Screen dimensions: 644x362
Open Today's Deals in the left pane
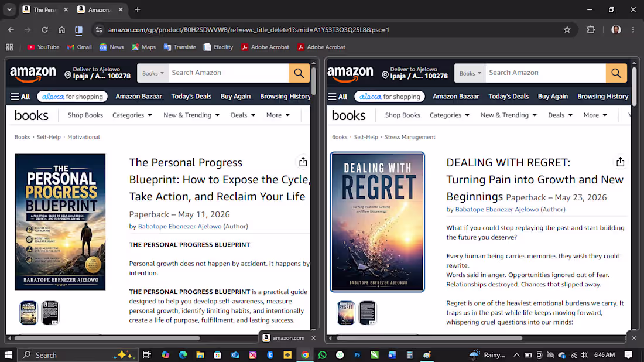pos(191,97)
